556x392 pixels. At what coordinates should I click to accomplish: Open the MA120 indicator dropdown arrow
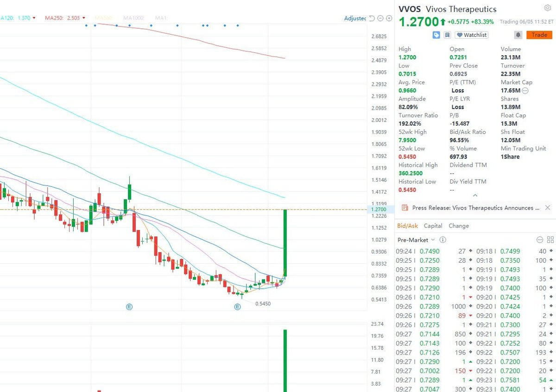pyautogui.click(x=34, y=18)
